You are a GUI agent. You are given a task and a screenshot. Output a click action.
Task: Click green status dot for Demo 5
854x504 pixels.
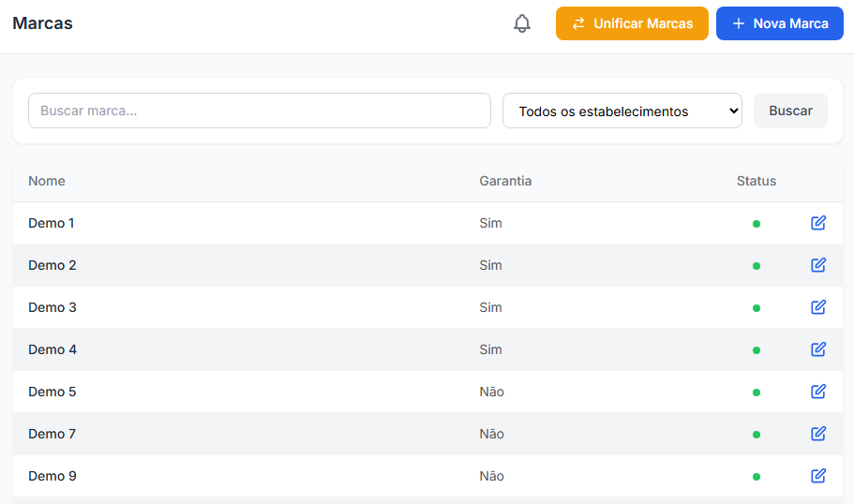pyautogui.click(x=756, y=393)
